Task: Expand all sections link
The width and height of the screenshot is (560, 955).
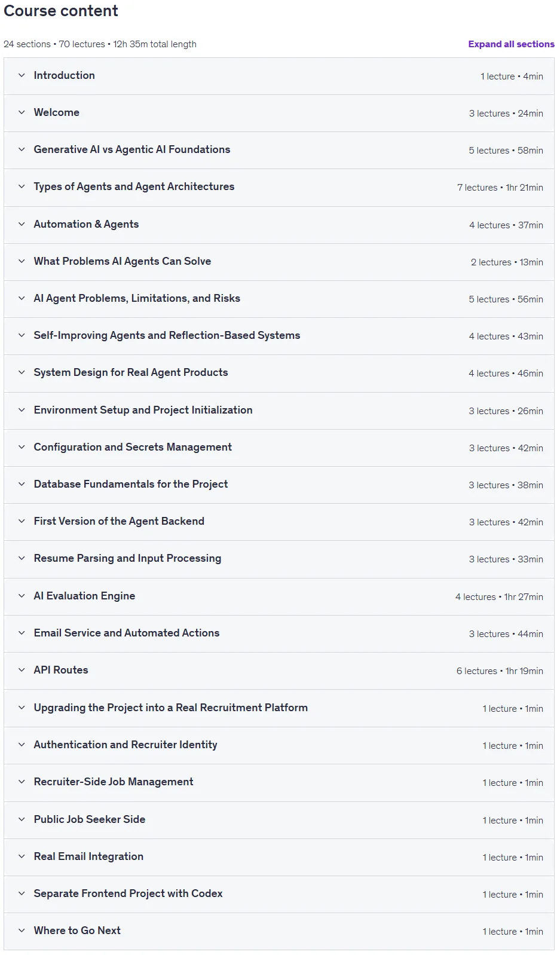Action: (511, 44)
